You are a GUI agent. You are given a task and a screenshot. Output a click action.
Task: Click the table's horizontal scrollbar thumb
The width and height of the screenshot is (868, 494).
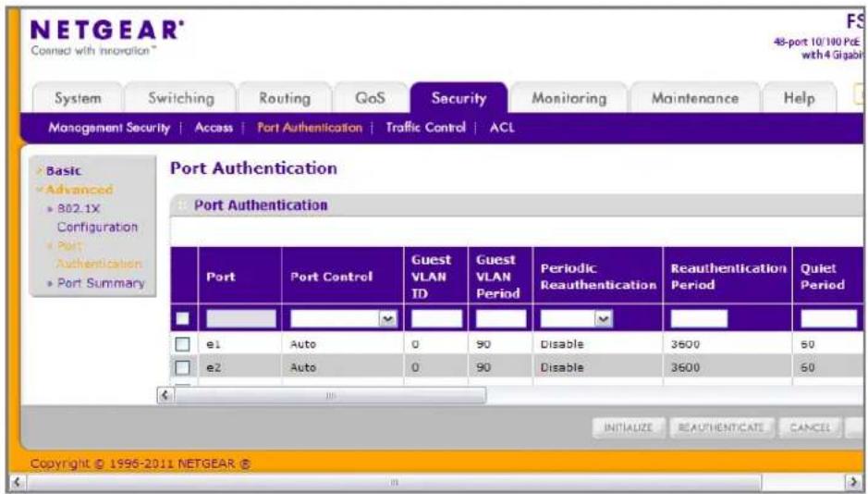click(331, 395)
